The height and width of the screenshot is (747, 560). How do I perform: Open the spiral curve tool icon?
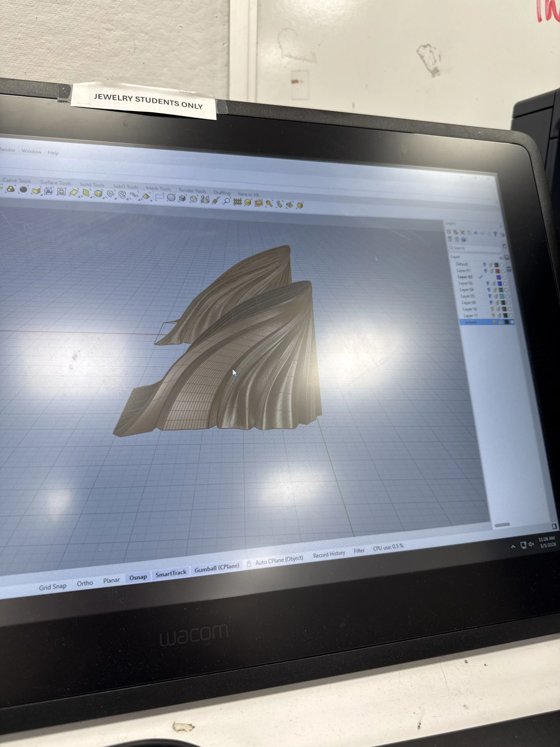coord(111,194)
